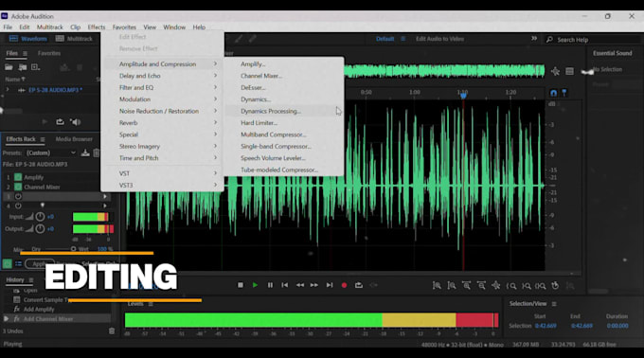Toggle Loop Playback in transport bar

point(359,285)
